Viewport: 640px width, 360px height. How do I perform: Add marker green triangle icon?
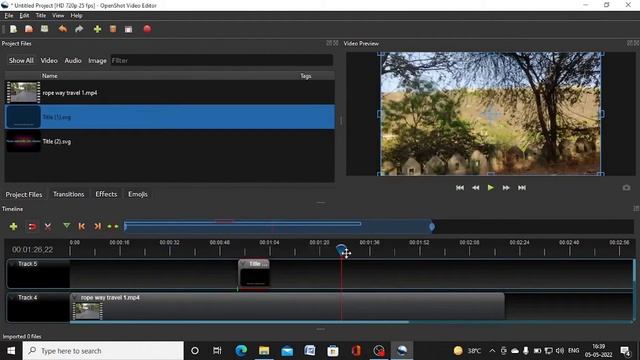tap(67, 226)
